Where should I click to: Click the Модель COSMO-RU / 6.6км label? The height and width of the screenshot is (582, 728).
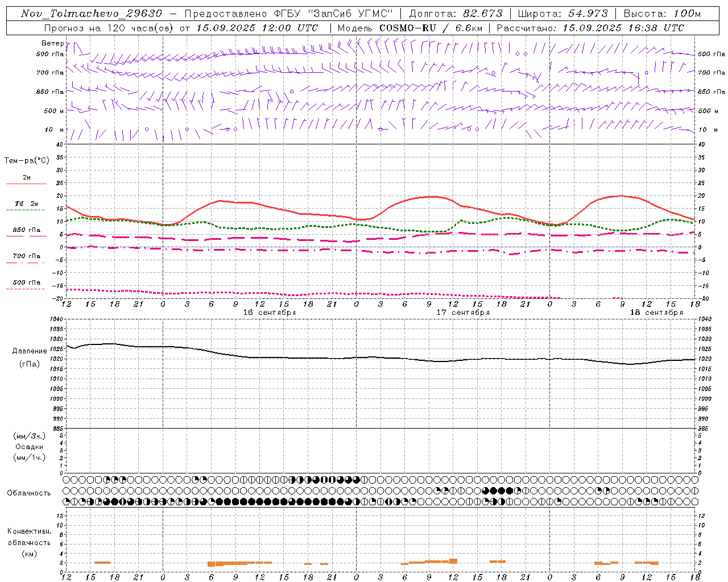tap(409, 28)
